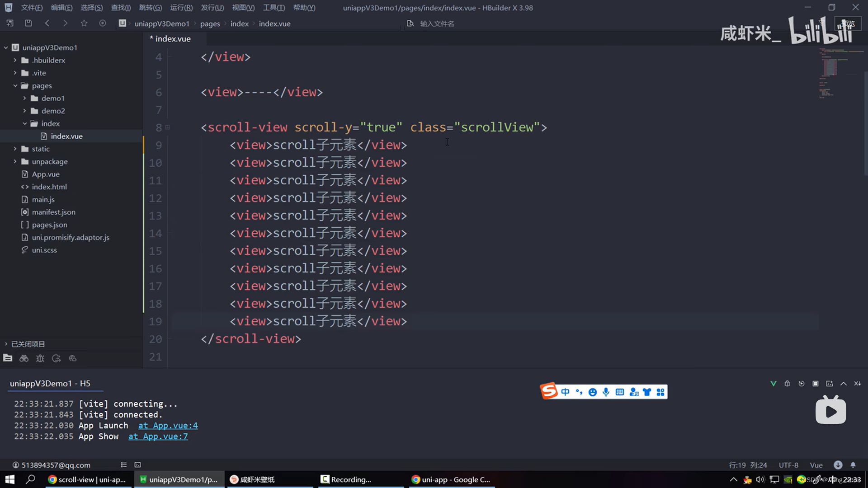Collapse the index folder
The width and height of the screenshot is (868, 488).
24,123
